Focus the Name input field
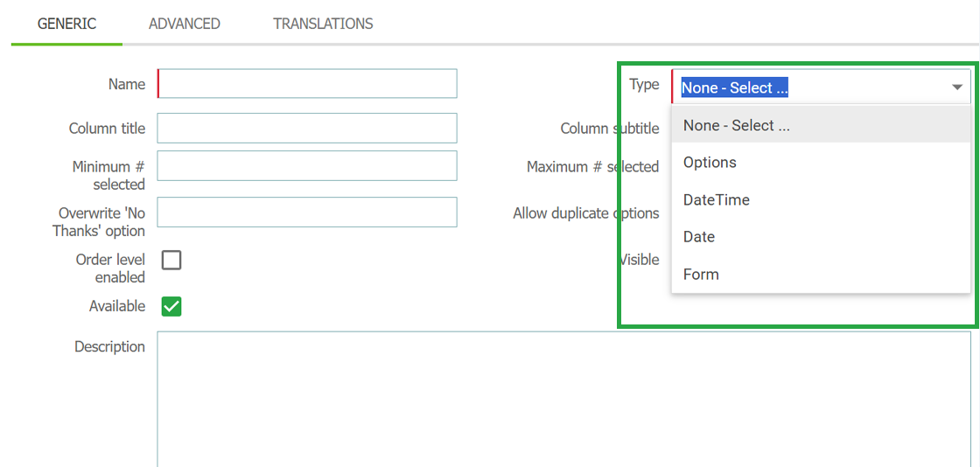This screenshot has height=467, width=980. (x=307, y=84)
